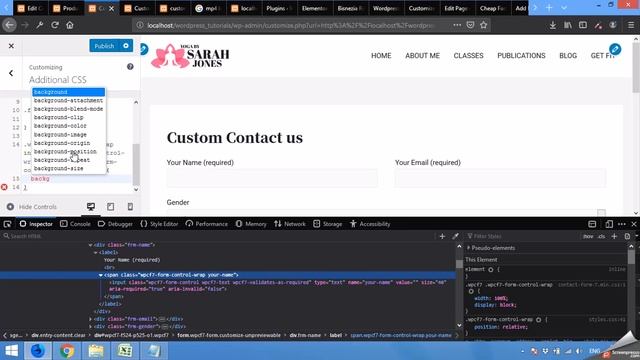Click the browser back arrow button
Image resolution: width=640 pixels, height=360 pixels.
(x=9, y=25)
